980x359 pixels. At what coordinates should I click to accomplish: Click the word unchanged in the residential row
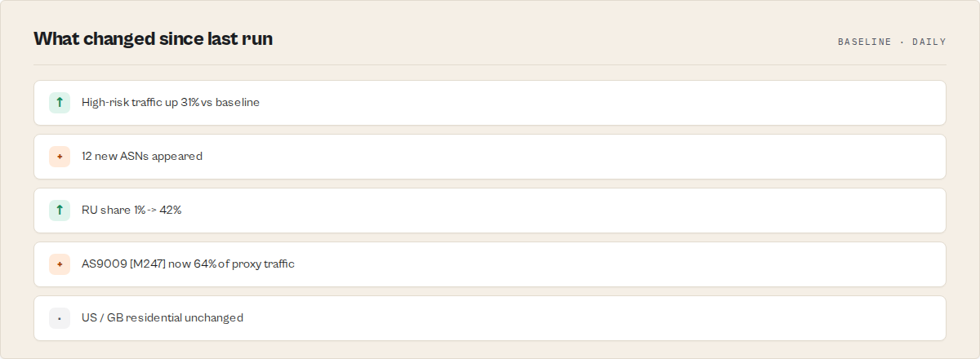pos(213,318)
